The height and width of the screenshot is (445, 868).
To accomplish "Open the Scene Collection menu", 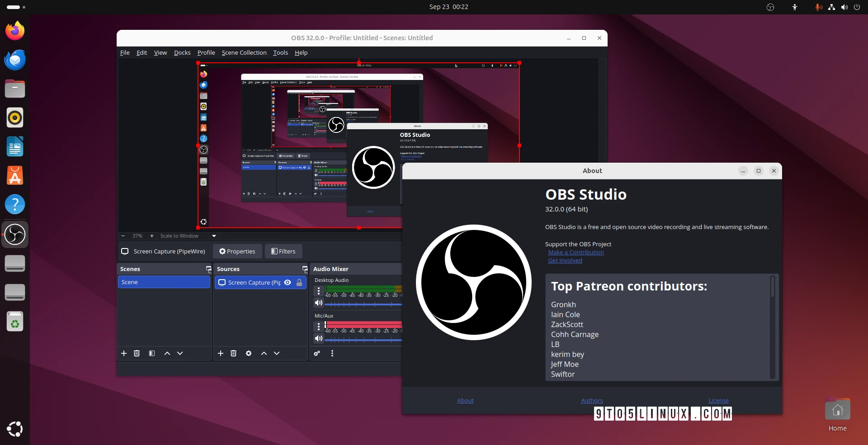I will click(244, 52).
